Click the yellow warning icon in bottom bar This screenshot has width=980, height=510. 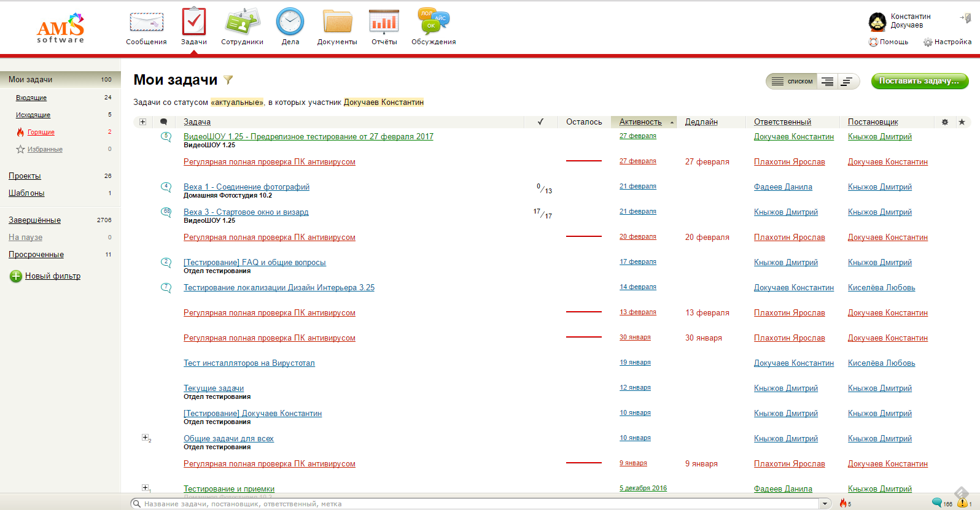point(962,503)
